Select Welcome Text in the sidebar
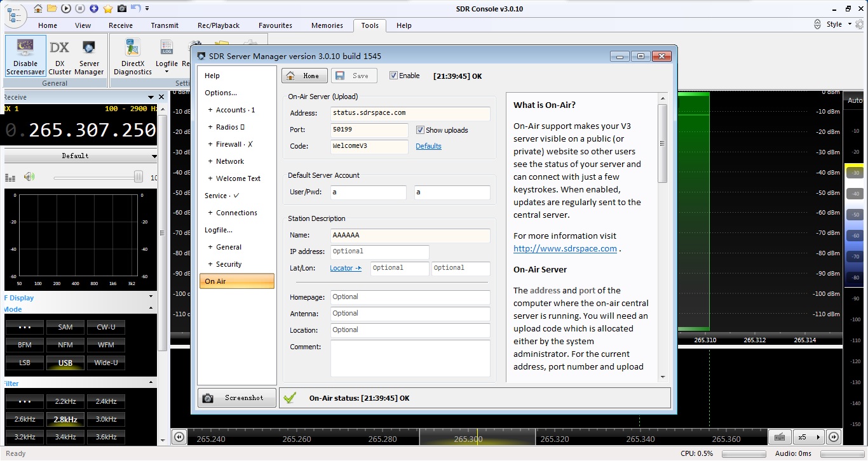The image size is (868, 461). (x=236, y=178)
